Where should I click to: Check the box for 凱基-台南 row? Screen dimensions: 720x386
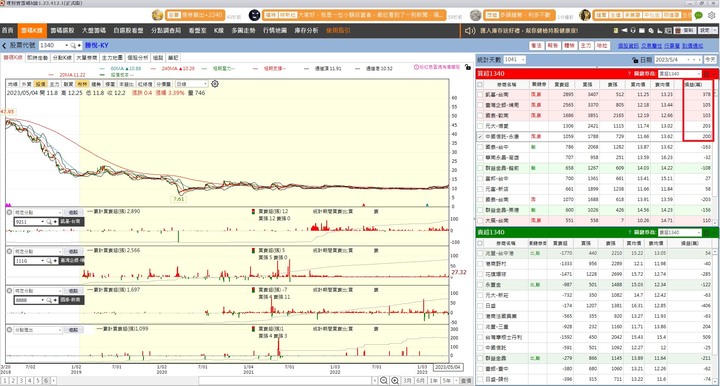(480, 95)
